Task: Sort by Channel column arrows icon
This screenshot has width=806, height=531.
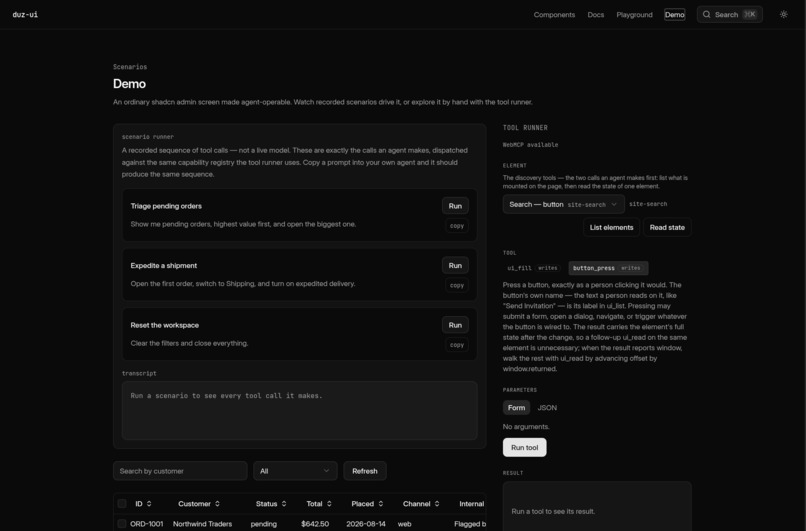Action: tap(437, 504)
